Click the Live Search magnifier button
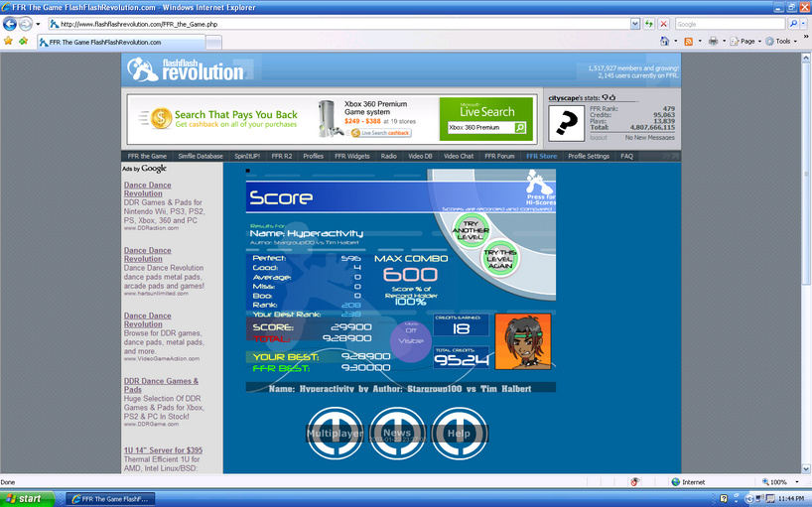The image size is (812, 507). click(x=520, y=128)
